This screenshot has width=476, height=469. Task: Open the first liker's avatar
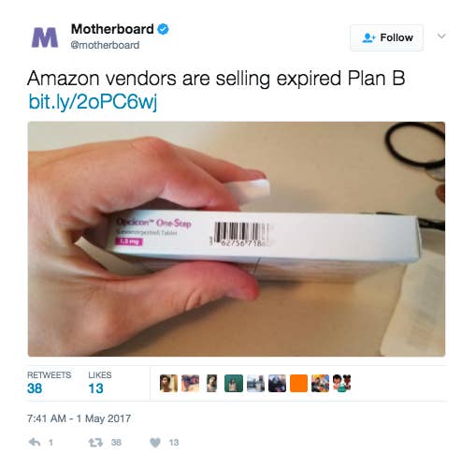(x=168, y=383)
